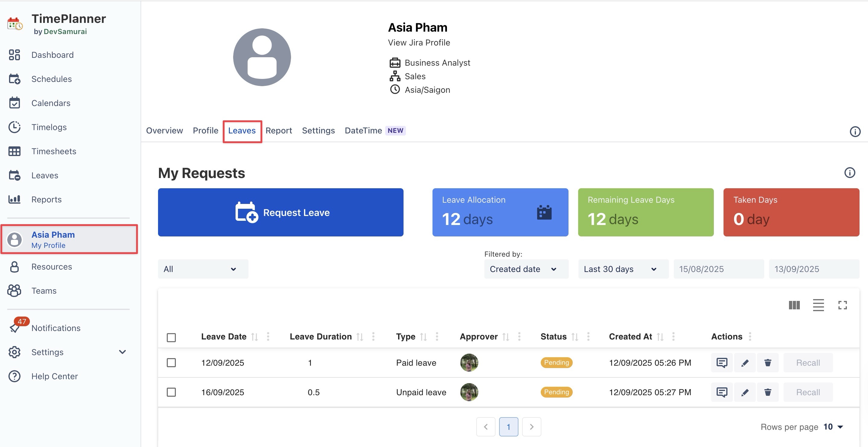Switch to the Report tab

coord(278,131)
